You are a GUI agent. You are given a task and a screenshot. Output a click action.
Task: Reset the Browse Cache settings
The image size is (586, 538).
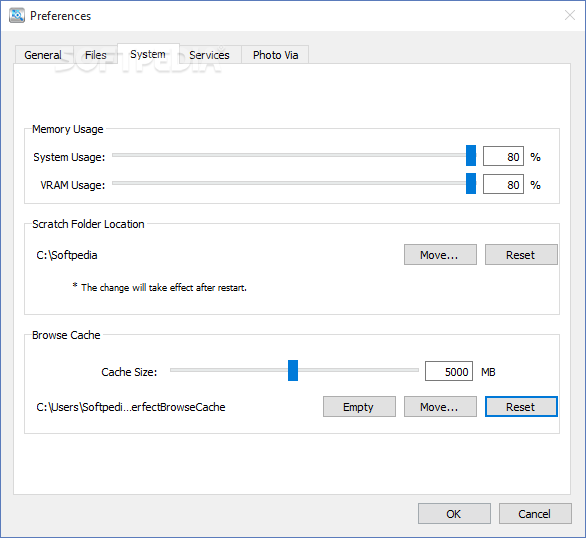click(521, 407)
